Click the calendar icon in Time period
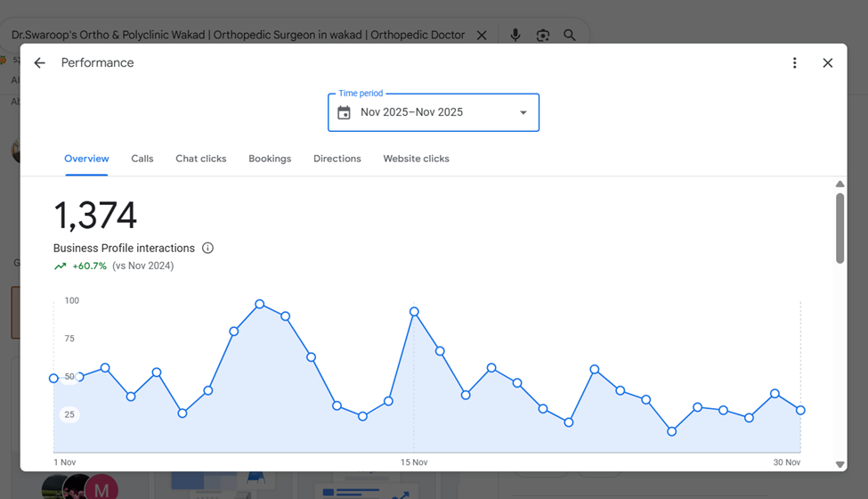This screenshot has width=868, height=499. click(x=344, y=112)
